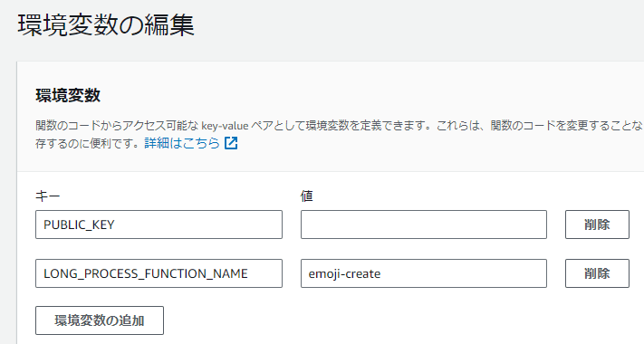
Task: Remove the LONG_PROCESS_FUNCTION_NAME row using 削除
Action: point(597,273)
